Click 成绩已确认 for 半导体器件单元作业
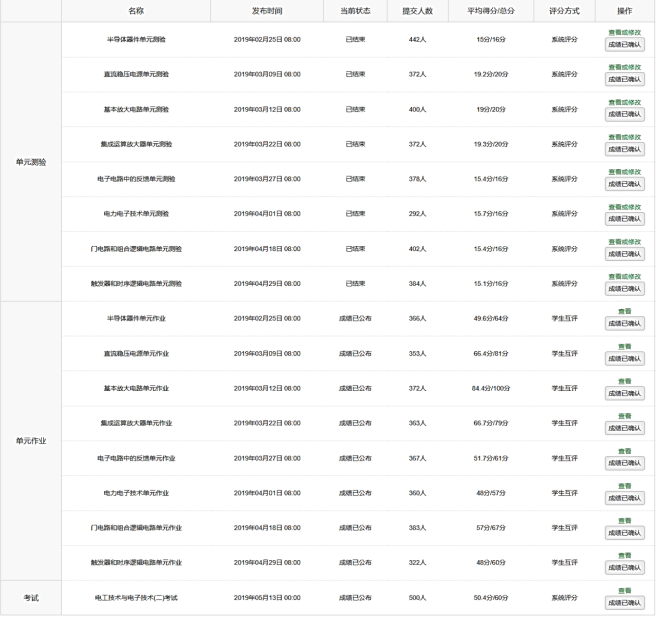Image resolution: width=656 pixels, height=618 pixels. 624,323
